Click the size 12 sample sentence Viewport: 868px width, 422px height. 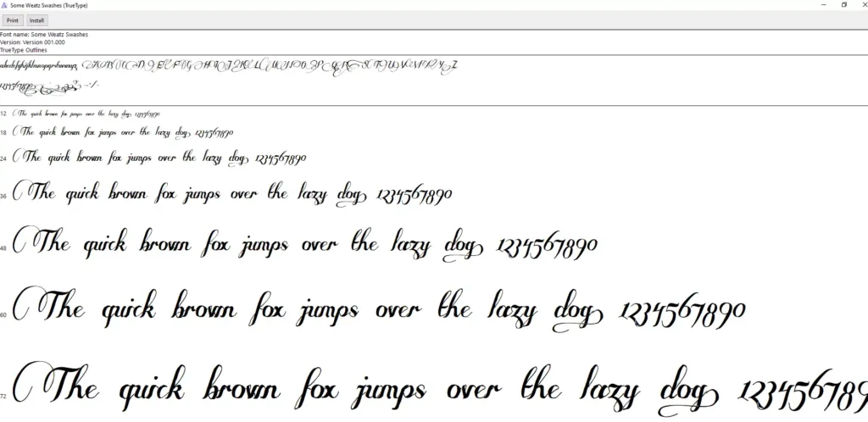click(x=86, y=114)
